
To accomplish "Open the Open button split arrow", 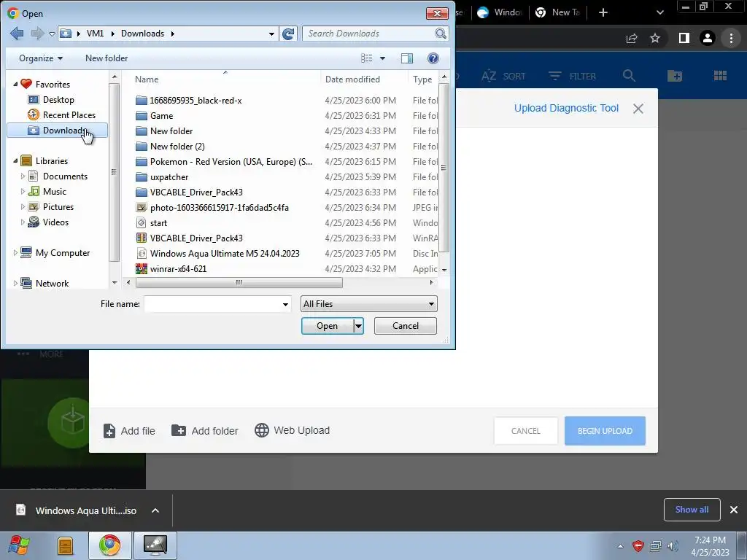I will (358, 326).
